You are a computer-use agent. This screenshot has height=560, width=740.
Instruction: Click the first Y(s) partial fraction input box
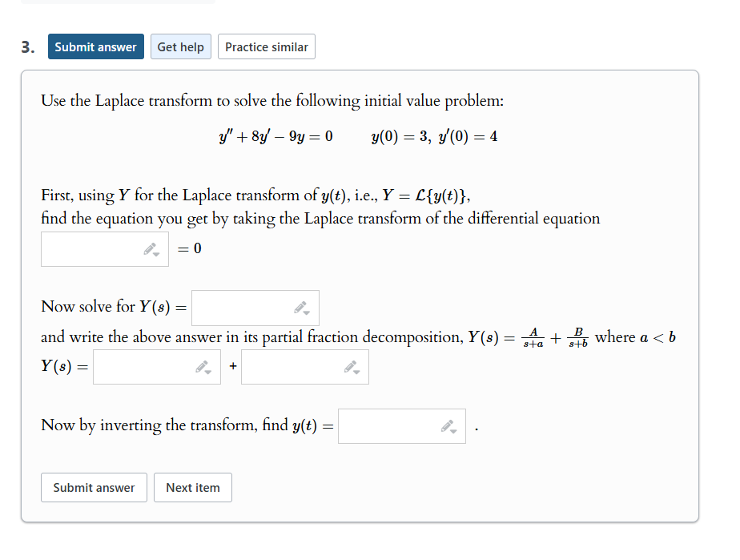click(144, 367)
